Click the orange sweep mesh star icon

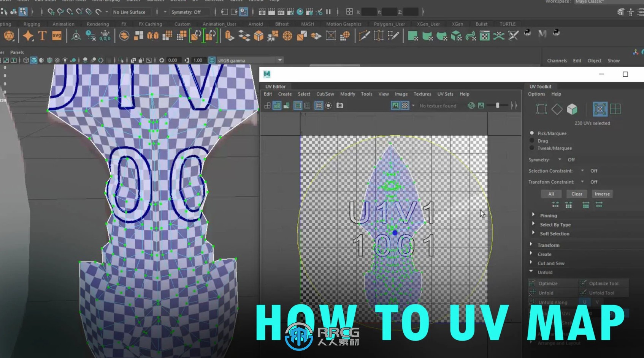pos(28,36)
